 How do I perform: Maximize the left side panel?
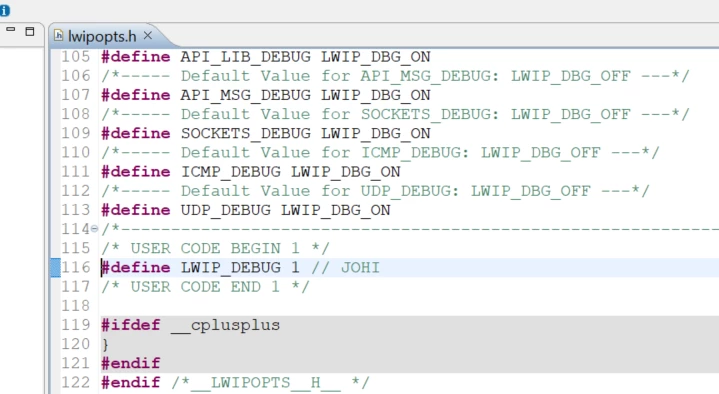coord(30,31)
